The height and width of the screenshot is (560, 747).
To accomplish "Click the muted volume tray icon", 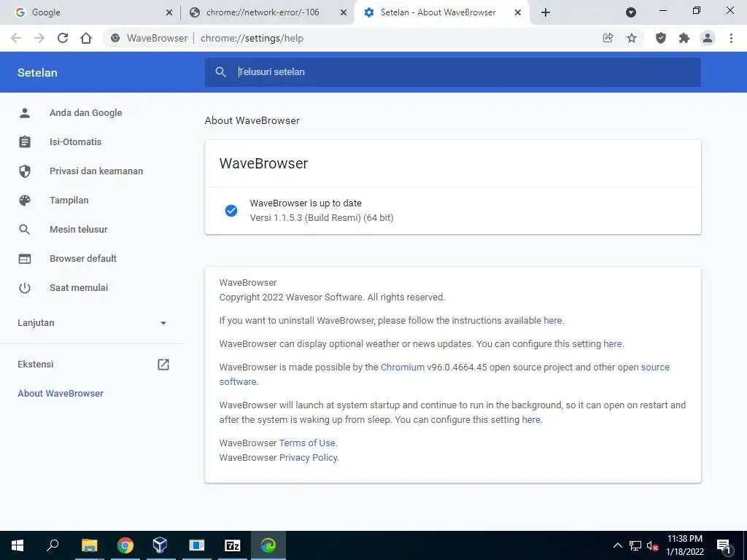I will coord(652,545).
